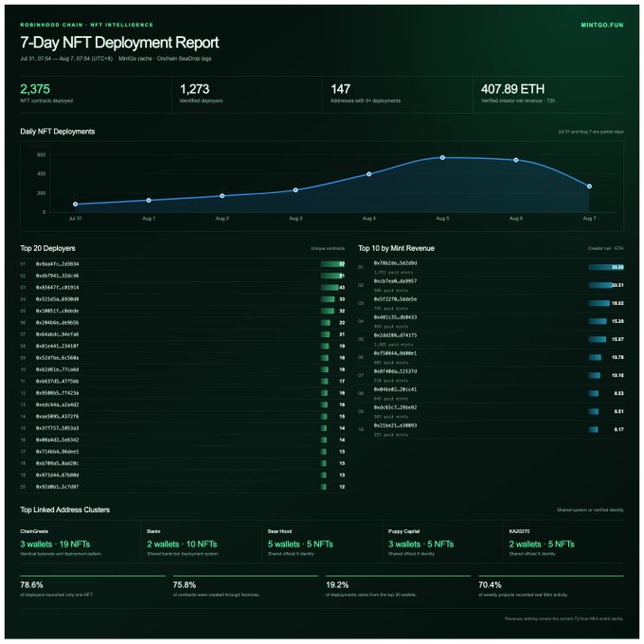Image resolution: width=644 pixels, height=644 pixels.
Task: Click the 19.2% statistic
Action: [337, 585]
